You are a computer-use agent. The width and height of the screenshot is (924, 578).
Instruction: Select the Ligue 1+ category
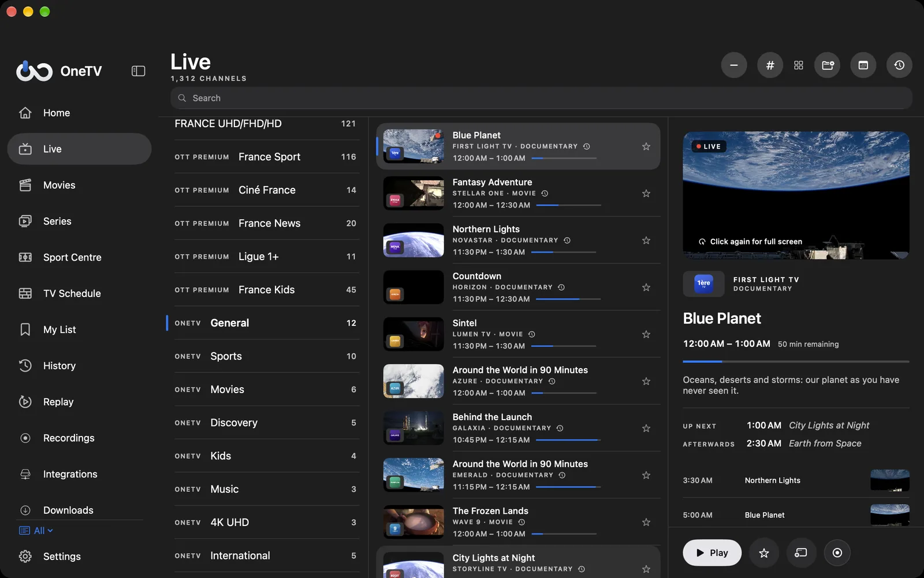pos(266,257)
